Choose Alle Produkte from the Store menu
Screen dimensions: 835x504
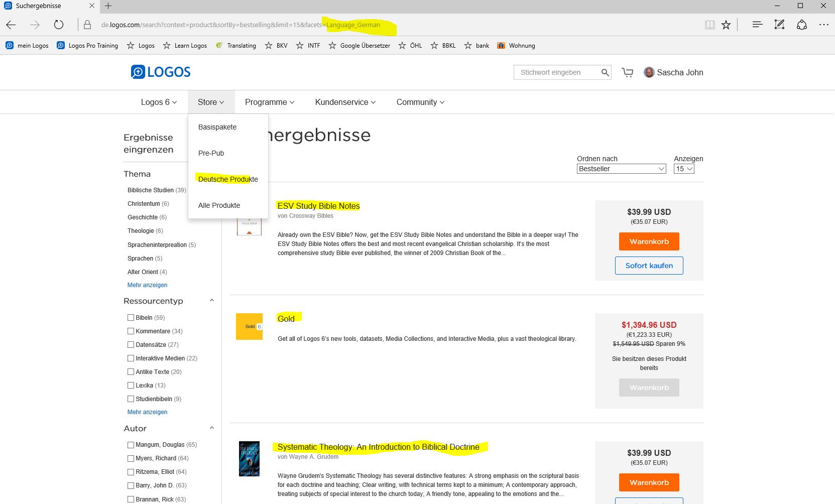coord(219,205)
